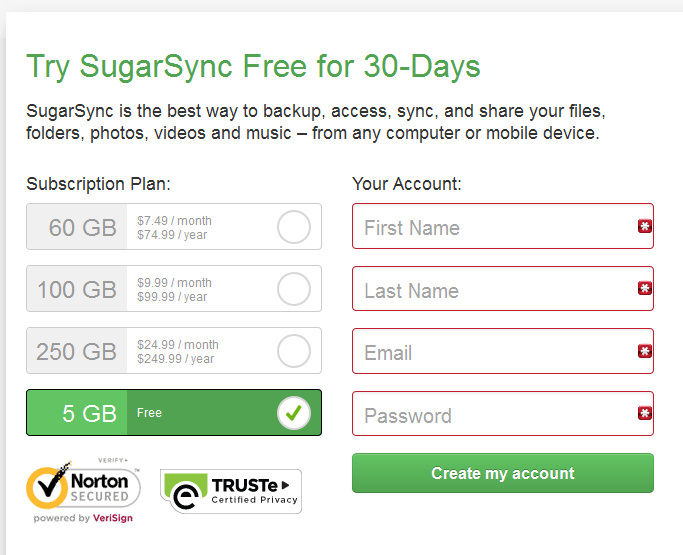The image size is (683, 555).
Task: Select the 60 GB plan radio button
Action: tap(294, 227)
